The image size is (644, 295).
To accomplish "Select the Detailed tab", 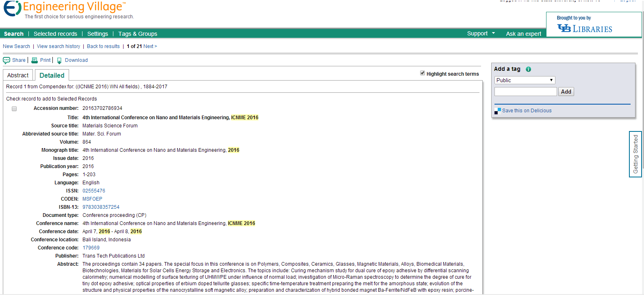I will [x=52, y=75].
